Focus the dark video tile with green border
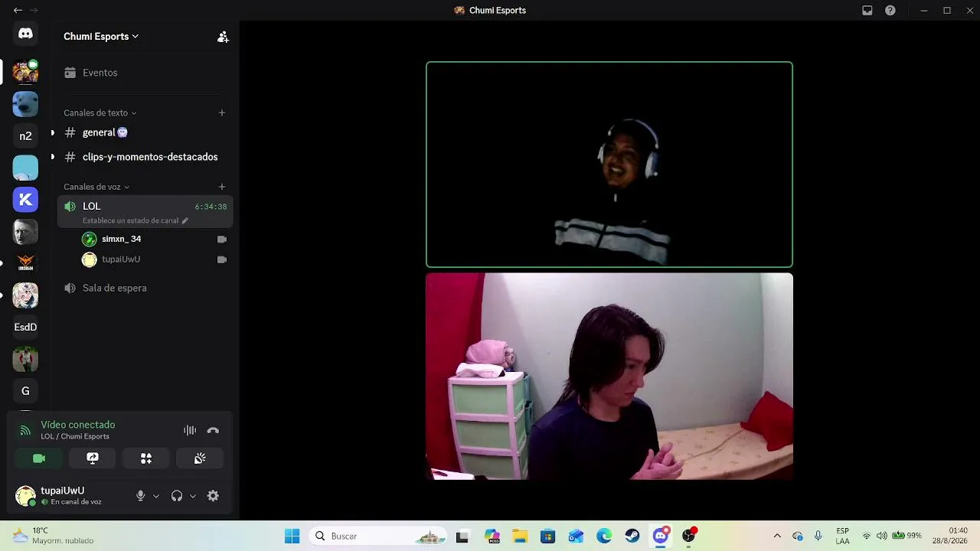 (x=609, y=165)
